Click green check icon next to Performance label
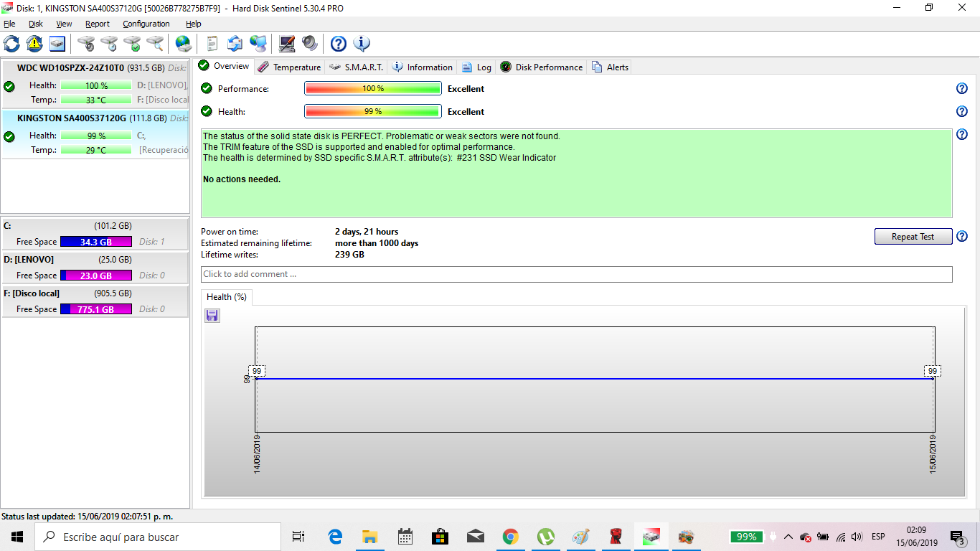This screenshot has width=980, height=551. tap(207, 88)
